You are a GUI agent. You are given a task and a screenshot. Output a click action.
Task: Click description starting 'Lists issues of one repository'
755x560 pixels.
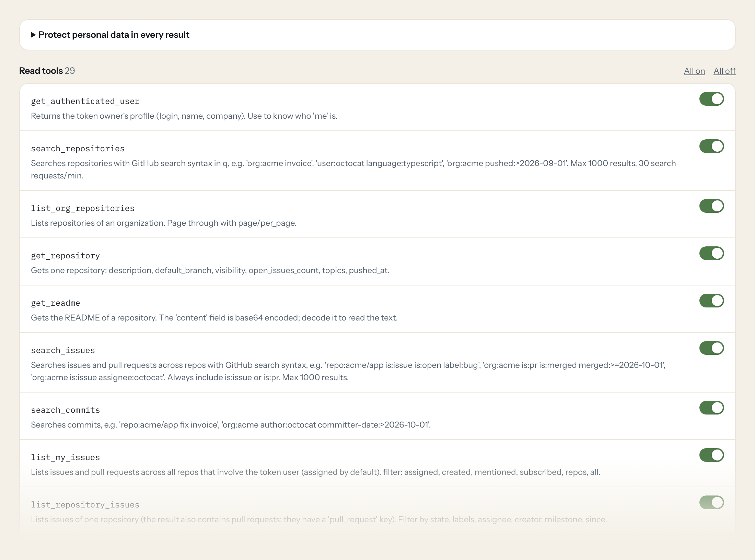319,520
